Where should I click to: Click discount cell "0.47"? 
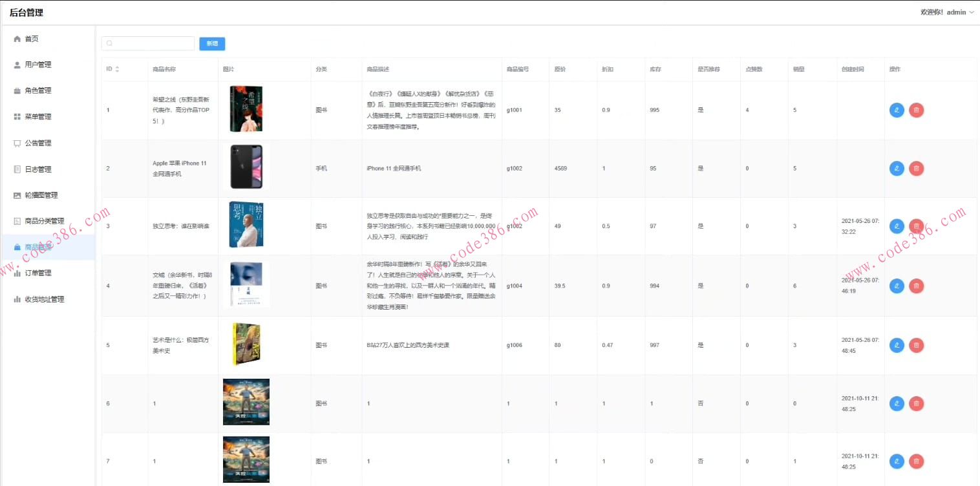coord(608,345)
